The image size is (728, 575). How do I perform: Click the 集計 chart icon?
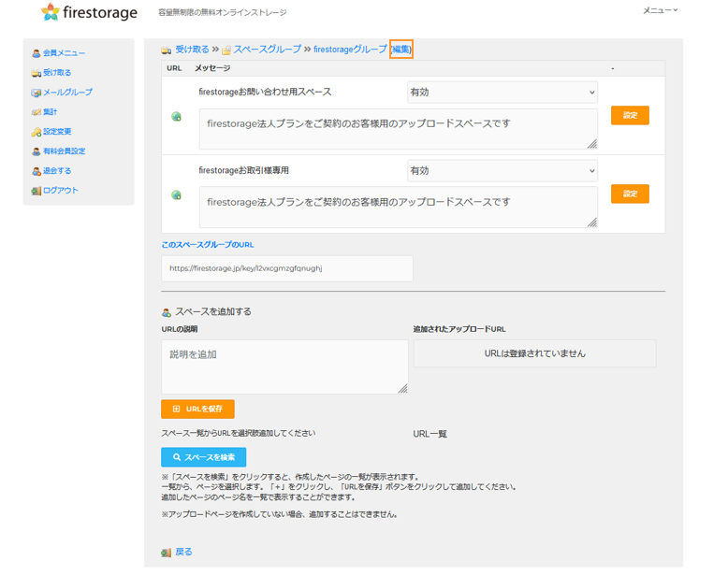click(x=36, y=112)
